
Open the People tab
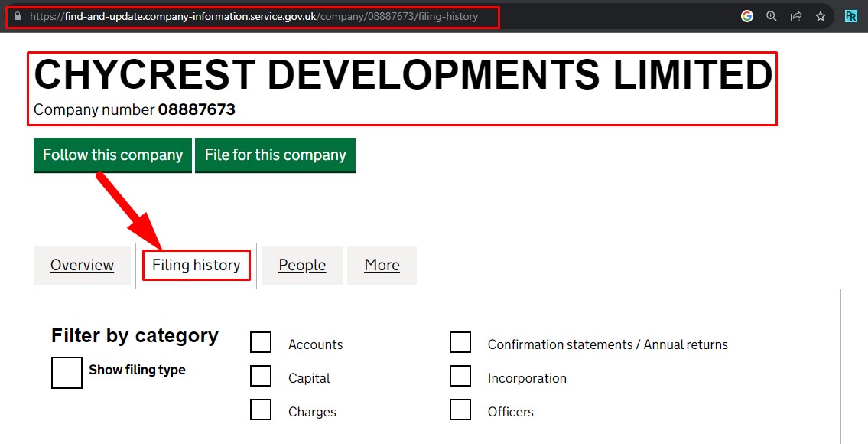tap(302, 266)
